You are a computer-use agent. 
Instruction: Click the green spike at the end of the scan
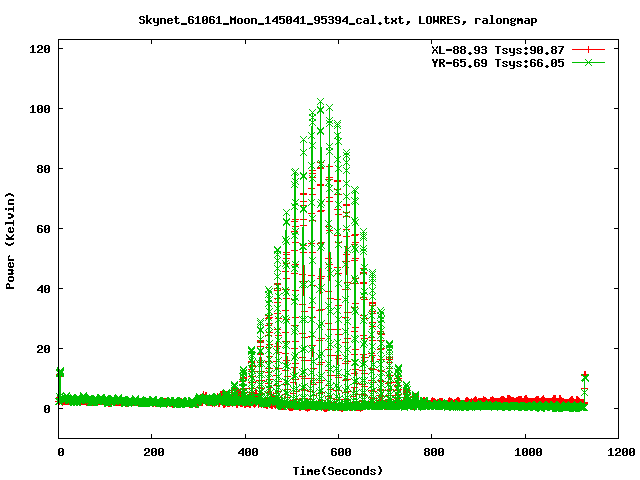[585, 377]
